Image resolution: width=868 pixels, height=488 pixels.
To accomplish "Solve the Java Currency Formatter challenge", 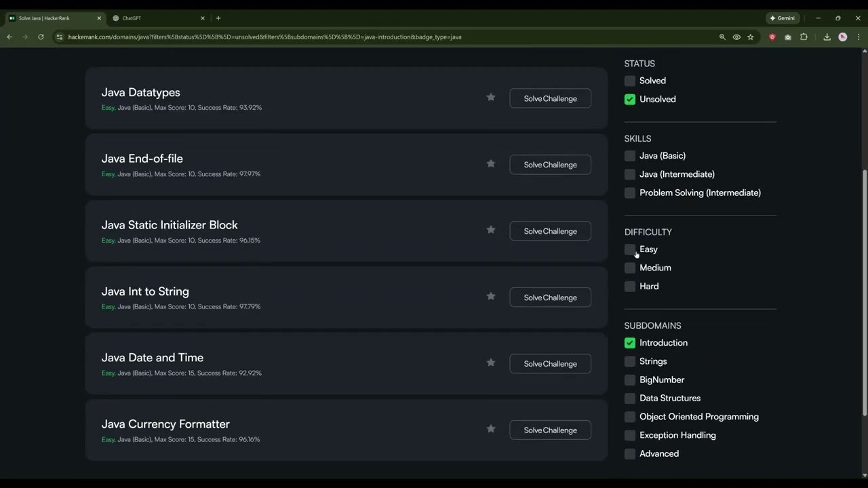I will 550,430.
